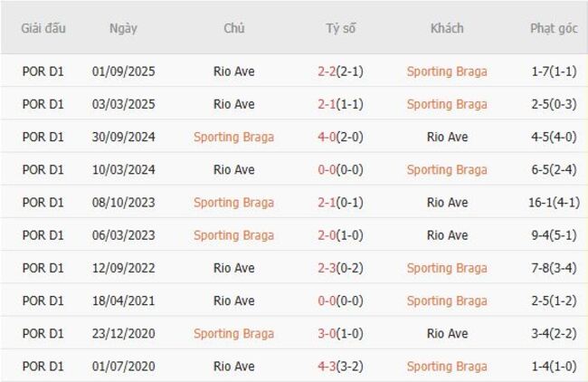Viewport: 588px width, 382px height.
Task: Click the 2-3 score on 12/09/2022
Action: point(328,268)
